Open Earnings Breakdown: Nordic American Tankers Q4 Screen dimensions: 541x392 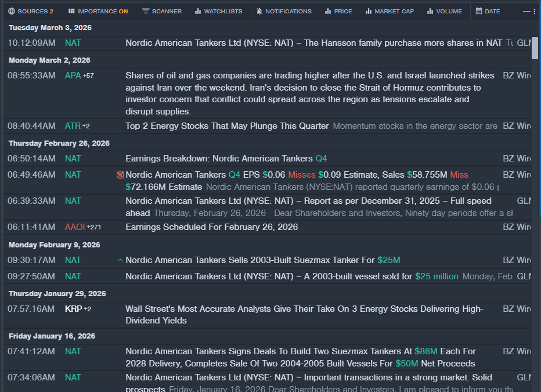[x=226, y=159]
